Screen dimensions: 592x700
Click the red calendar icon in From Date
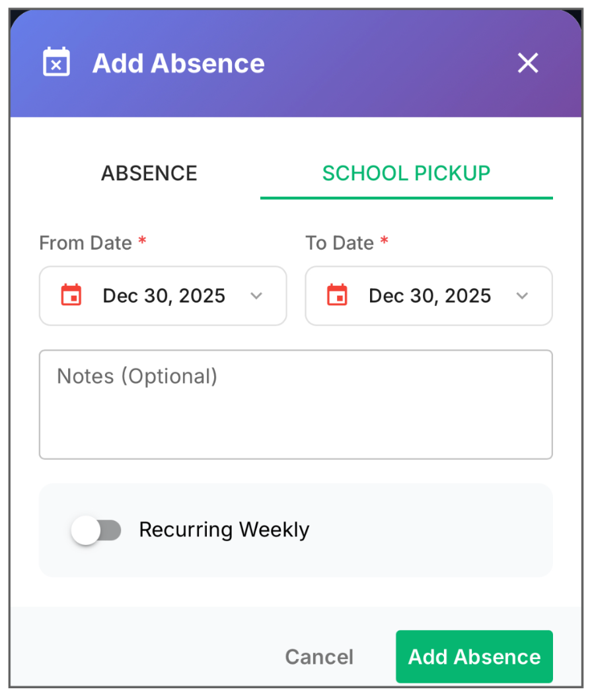[x=71, y=295]
